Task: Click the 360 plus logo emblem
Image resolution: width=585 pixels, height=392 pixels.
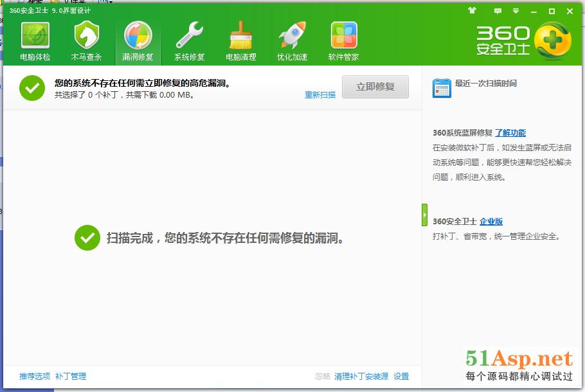Action: [x=553, y=40]
